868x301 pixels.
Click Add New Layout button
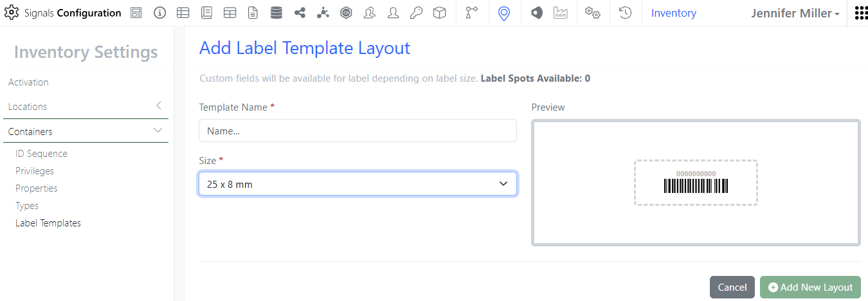[x=810, y=287]
